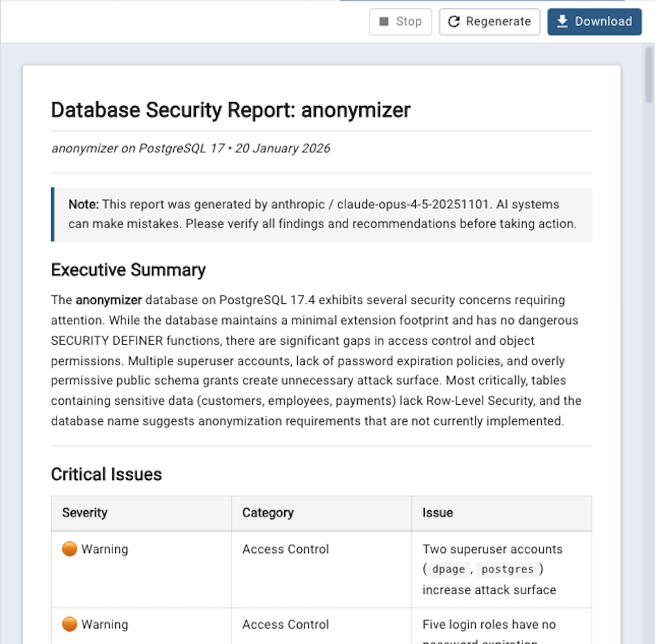Viewport: 655px width, 644px height.
Task: Select the Severity column header
Action: (x=85, y=512)
